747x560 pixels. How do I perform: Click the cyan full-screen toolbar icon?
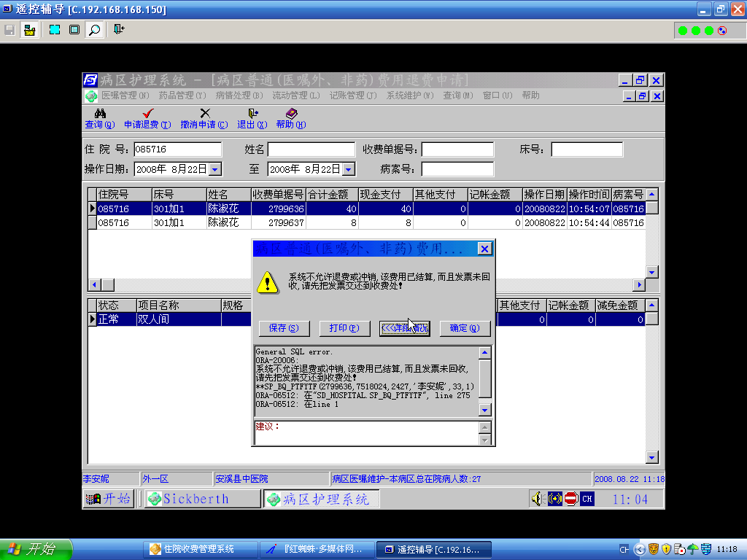[55, 29]
